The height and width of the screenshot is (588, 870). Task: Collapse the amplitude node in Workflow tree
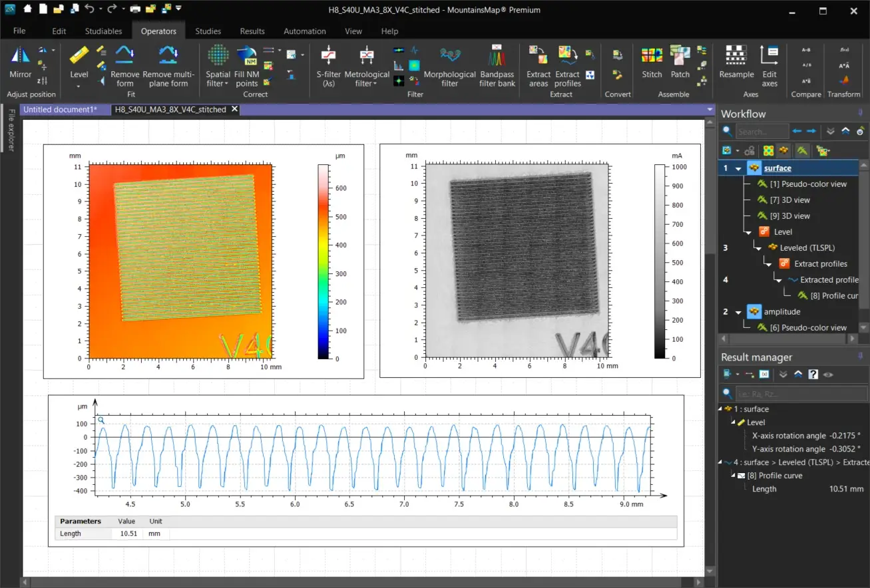[738, 312]
